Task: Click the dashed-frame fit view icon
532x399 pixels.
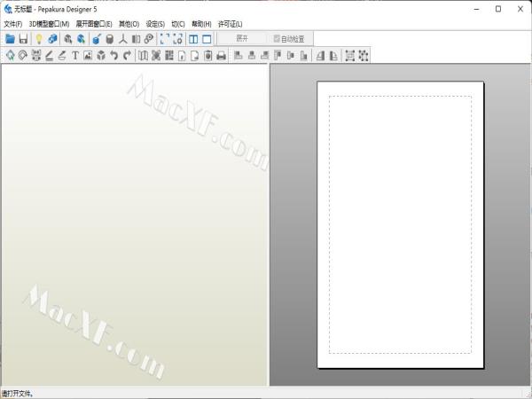Action: 165,39
